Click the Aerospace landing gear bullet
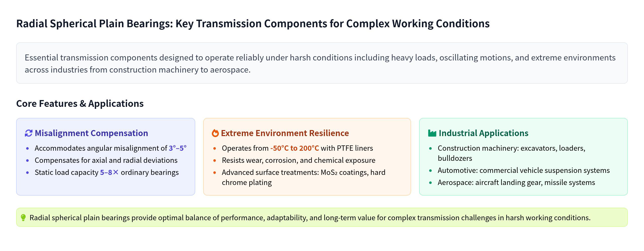Screen dimensions: 644x251 pyautogui.click(x=516, y=182)
